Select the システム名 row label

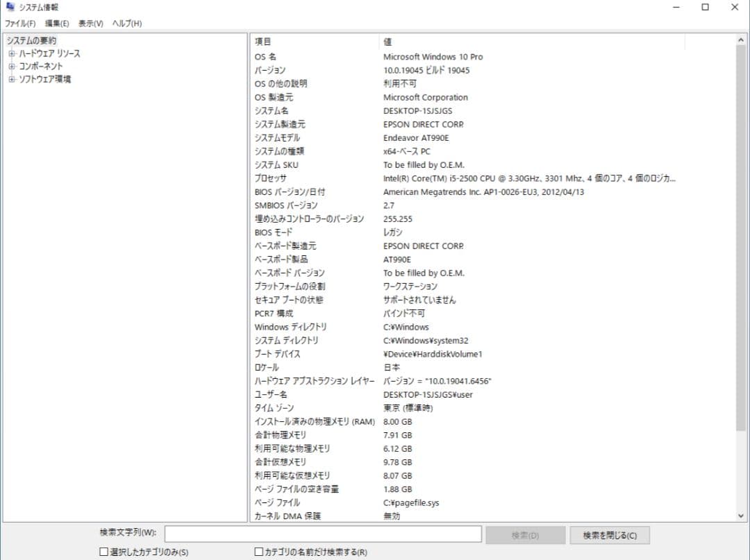272,111
